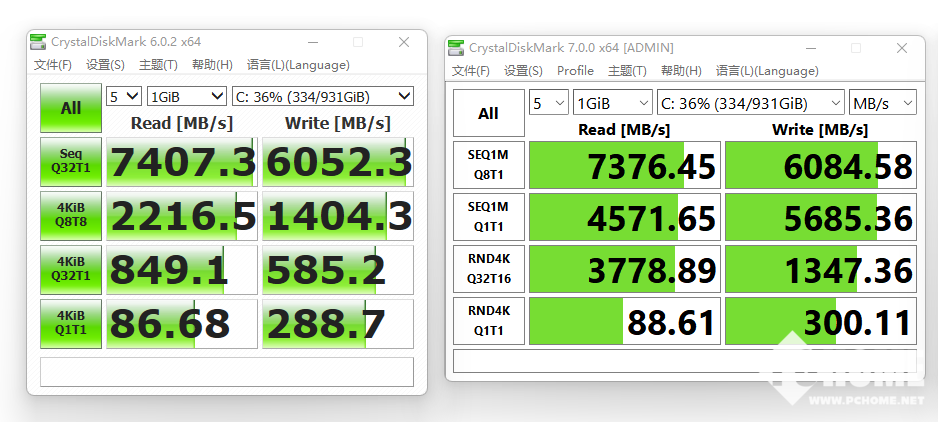Run All tests in CrystalDiskMark 6.0.2
Screen dimensions: 938x422
click(71, 108)
